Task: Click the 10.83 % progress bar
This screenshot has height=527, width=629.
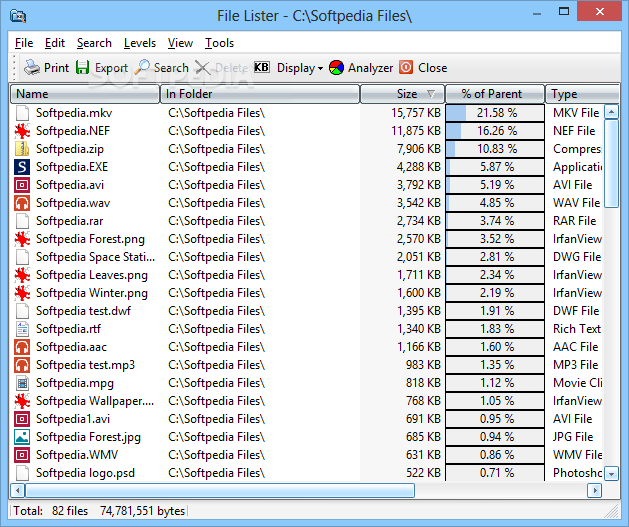Action: [x=495, y=149]
